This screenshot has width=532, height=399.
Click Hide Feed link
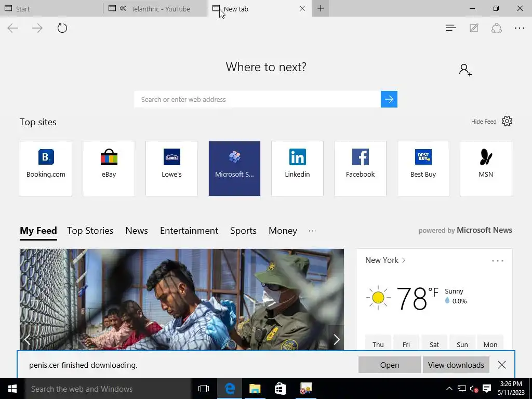pos(484,122)
